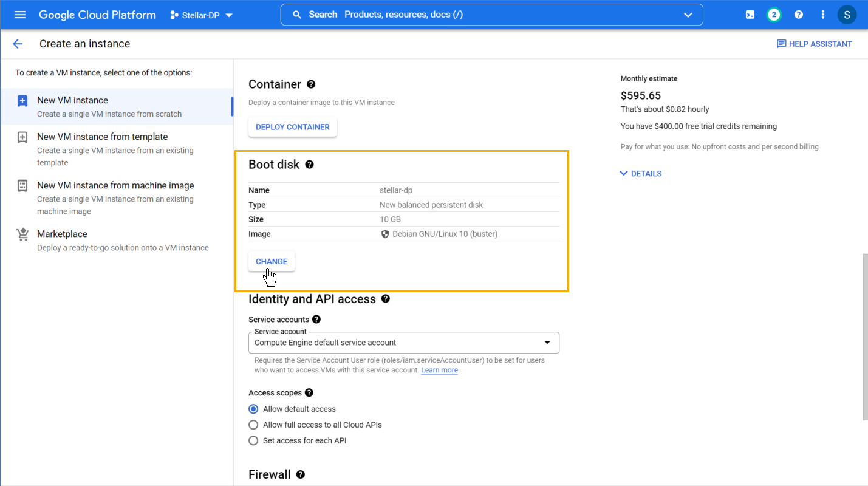This screenshot has height=486, width=868.
Task: Open the three-dot settings menu in header
Action: point(823,15)
